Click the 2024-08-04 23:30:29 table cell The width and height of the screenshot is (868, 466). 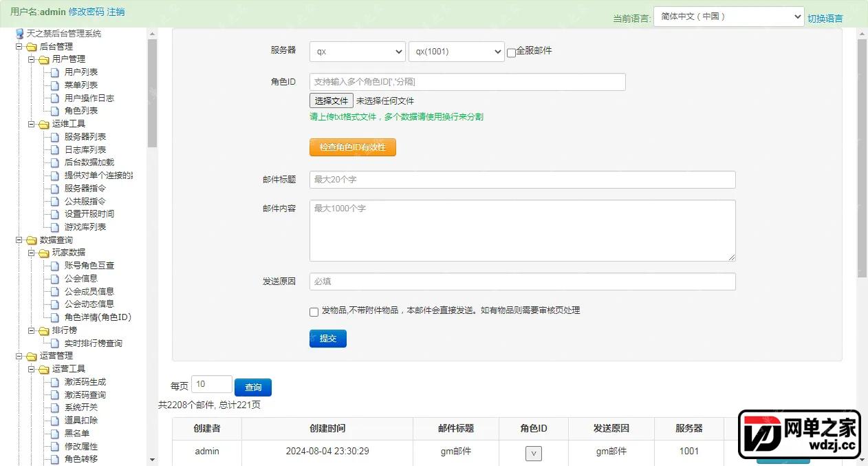point(327,452)
